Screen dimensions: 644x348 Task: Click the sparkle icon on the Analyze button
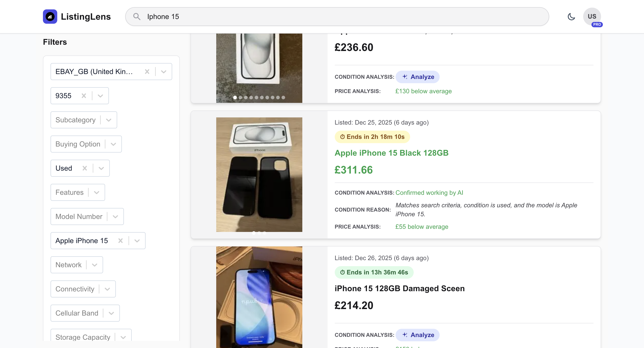(x=405, y=76)
